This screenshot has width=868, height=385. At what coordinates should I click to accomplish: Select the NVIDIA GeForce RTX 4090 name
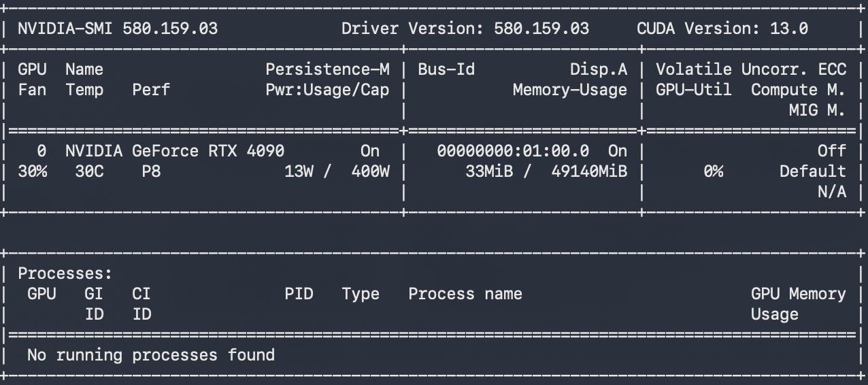point(175,150)
